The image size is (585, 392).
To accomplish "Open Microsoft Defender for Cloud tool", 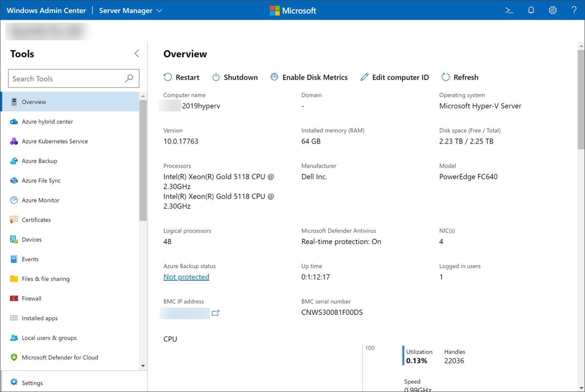I will tap(60, 357).
